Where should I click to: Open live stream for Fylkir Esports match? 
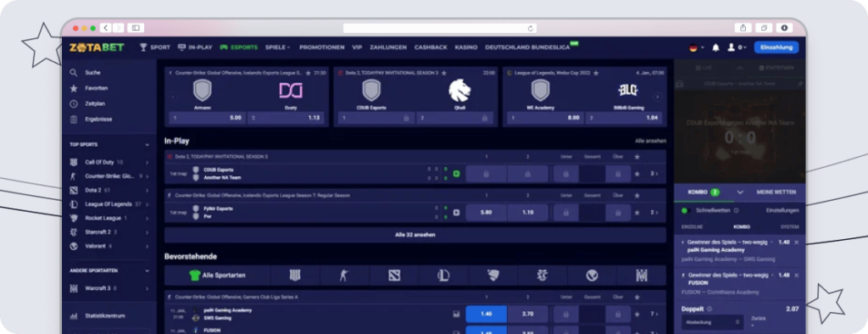coord(456,212)
